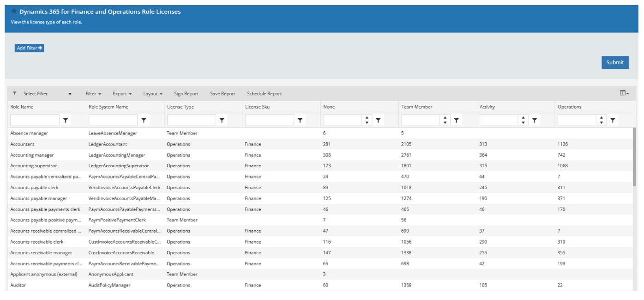Click the funnel icon left of Select Filter
The width and height of the screenshot is (644, 300).
pyautogui.click(x=15, y=93)
